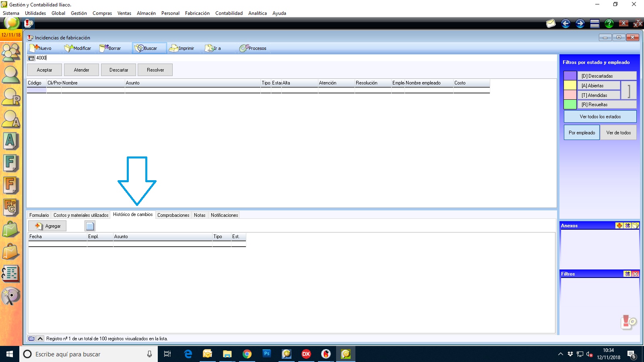Click the Atender button
Viewport: 644px width, 362px height.
pos(81,70)
